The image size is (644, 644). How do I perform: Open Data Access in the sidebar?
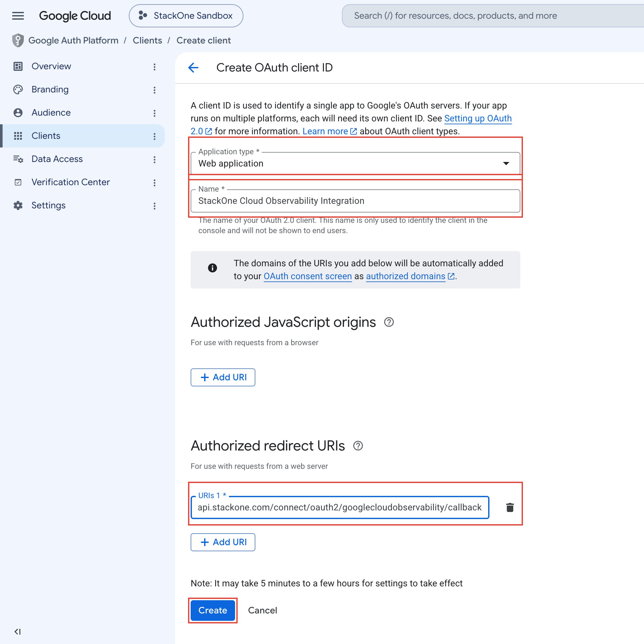pos(82,159)
